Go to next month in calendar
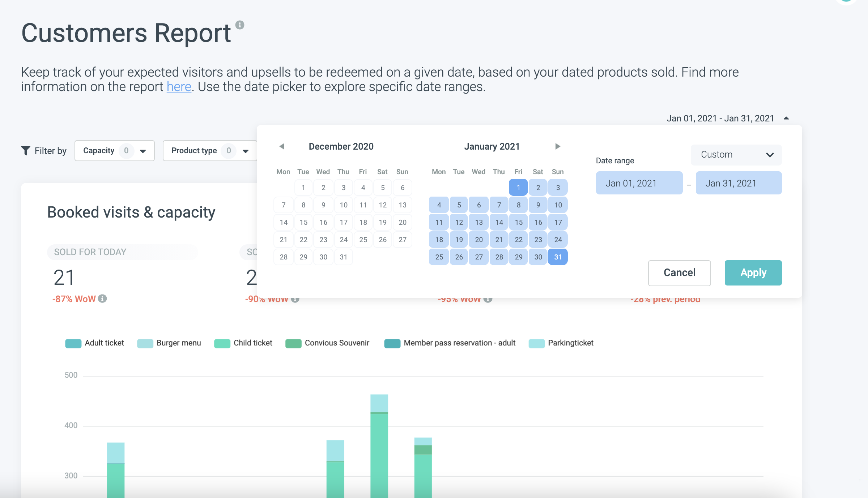The image size is (868, 498). [557, 146]
